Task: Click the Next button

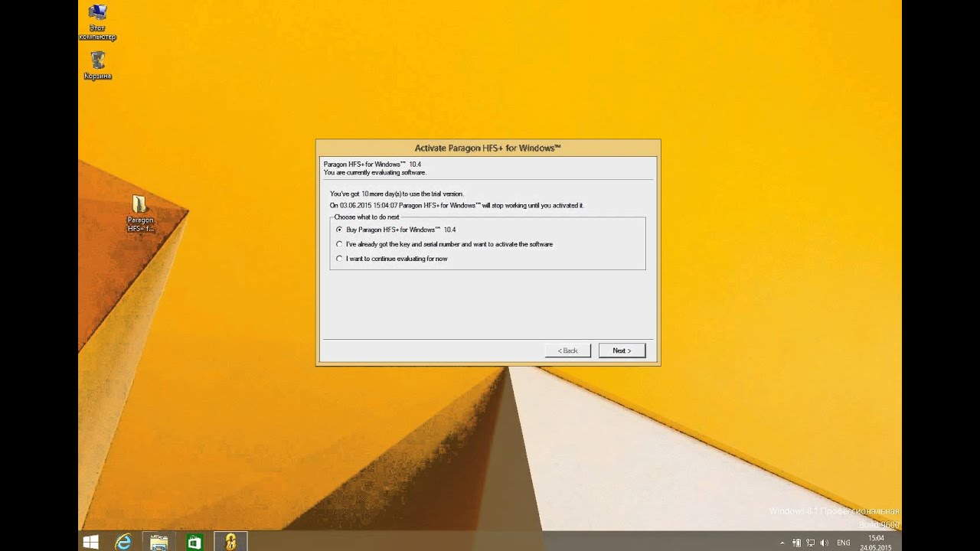Action: [x=622, y=350]
